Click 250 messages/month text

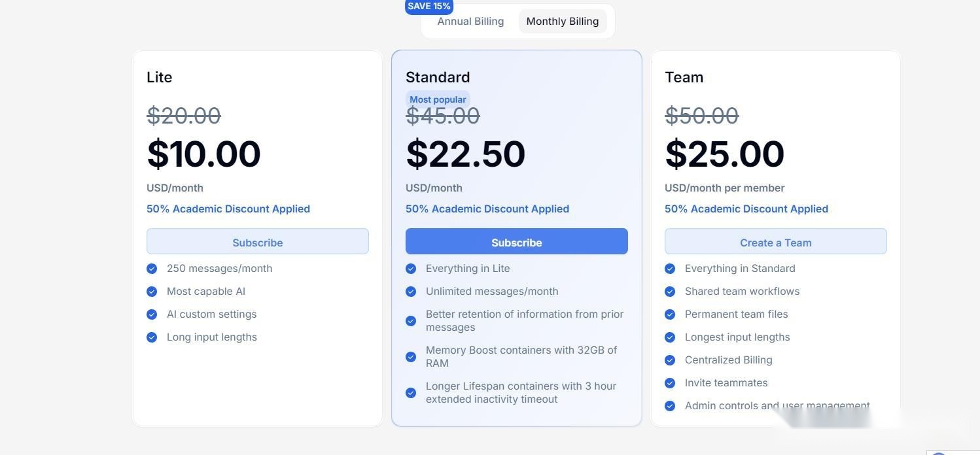click(220, 269)
